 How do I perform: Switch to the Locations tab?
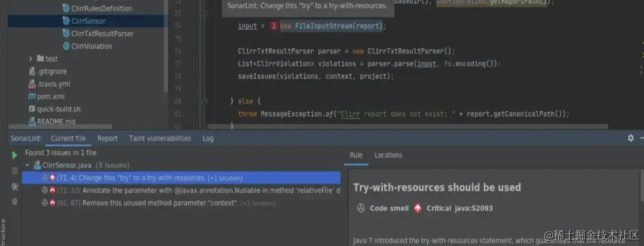(x=388, y=155)
